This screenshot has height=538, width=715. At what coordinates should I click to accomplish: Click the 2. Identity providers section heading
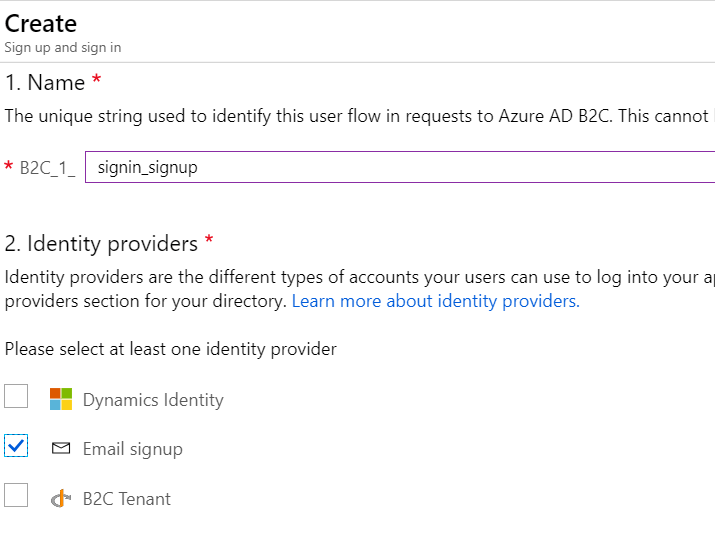[x=101, y=243]
